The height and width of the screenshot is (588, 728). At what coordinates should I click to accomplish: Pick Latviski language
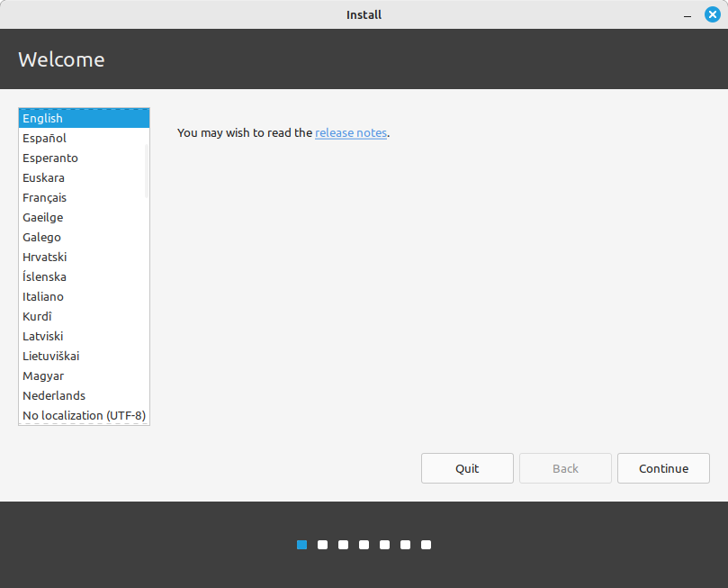coord(84,336)
